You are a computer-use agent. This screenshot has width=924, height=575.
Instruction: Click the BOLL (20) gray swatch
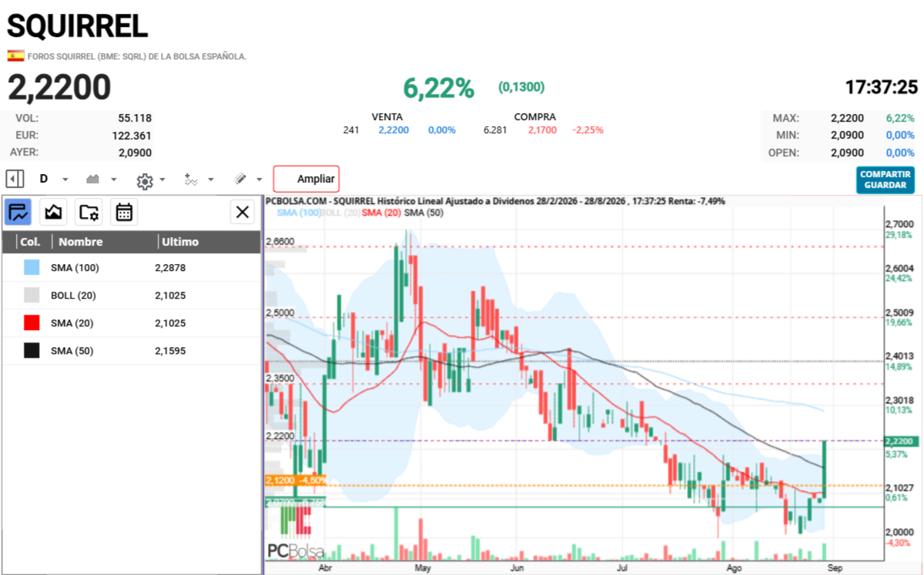tap(32, 296)
